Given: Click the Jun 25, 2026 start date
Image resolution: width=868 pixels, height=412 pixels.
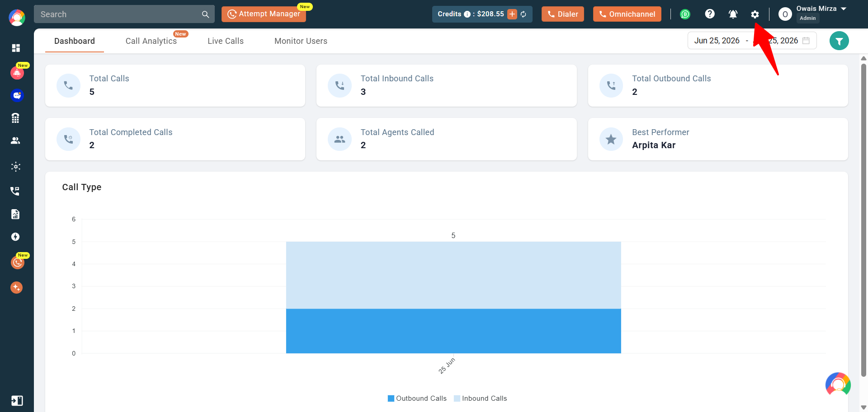Looking at the screenshot, I should (x=717, y=41).
